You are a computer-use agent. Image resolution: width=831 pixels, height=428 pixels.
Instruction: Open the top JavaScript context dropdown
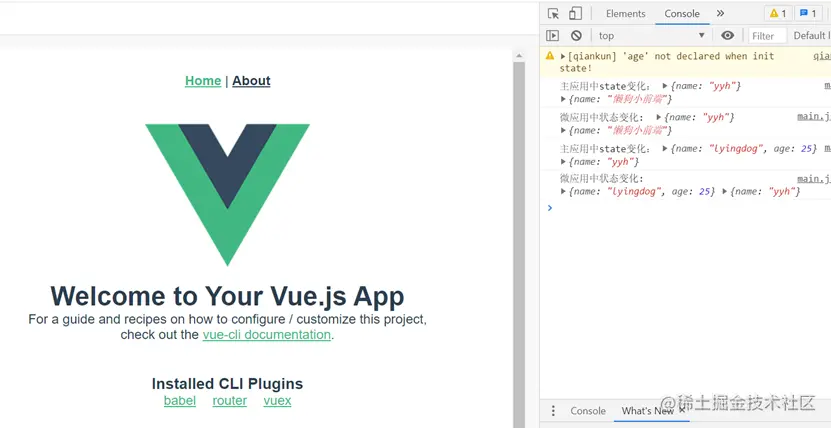pos(652,35)
